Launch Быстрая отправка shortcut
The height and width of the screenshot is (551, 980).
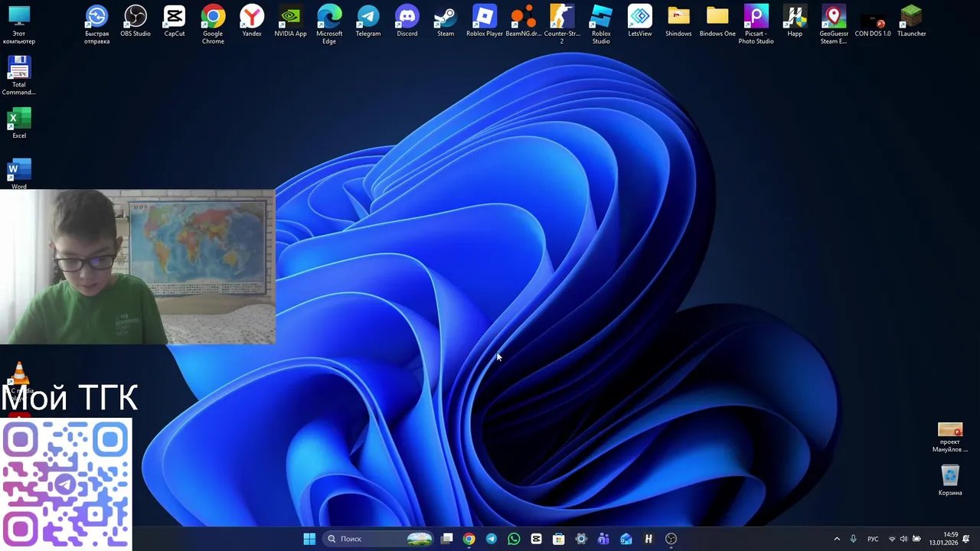coord(96,24)
